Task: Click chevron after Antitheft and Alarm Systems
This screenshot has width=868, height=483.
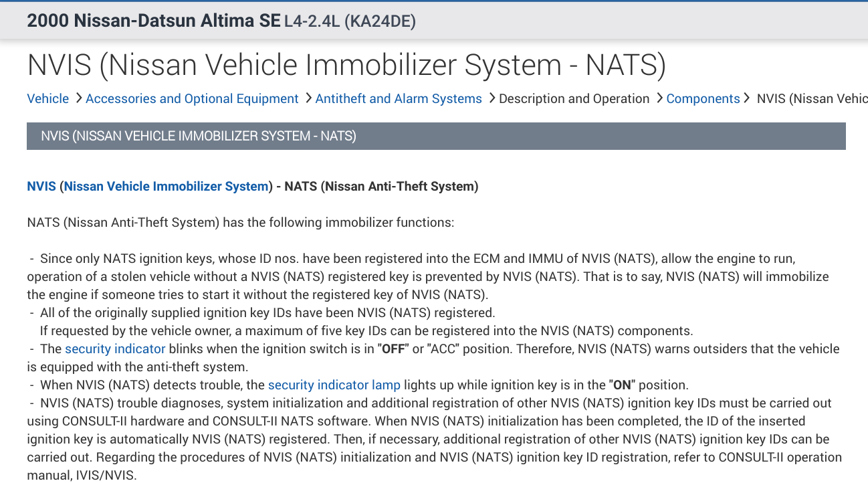Action: (x=492, y=98)
